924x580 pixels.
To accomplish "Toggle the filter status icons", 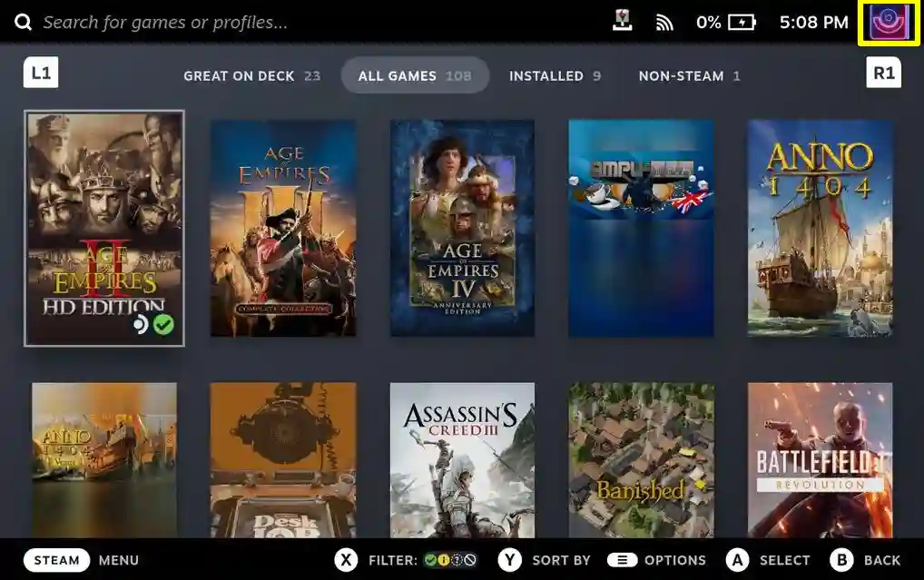I will (x=450, y=560).
